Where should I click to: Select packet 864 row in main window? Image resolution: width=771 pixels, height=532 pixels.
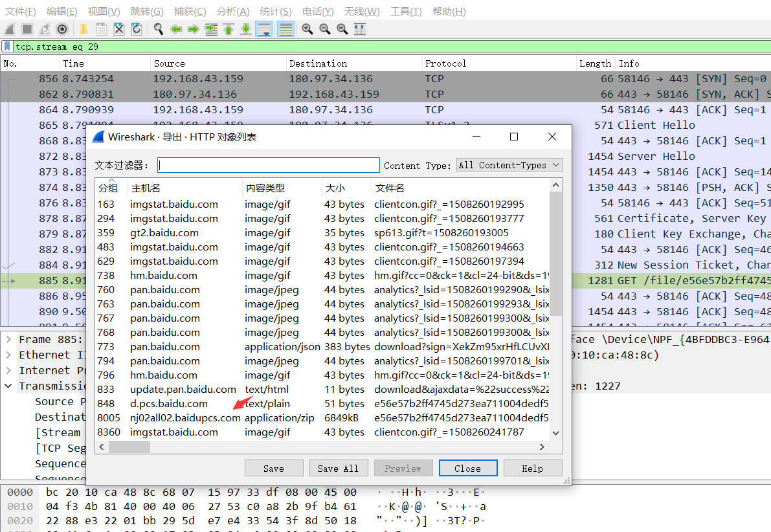click(386, 109)
